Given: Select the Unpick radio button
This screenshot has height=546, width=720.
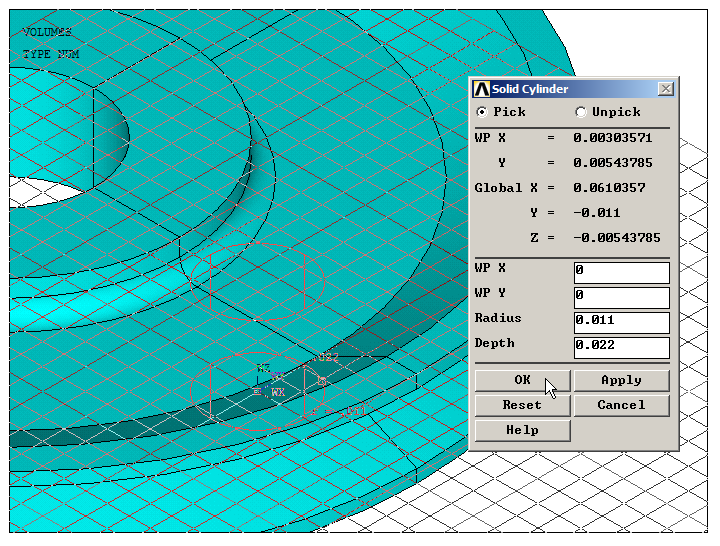Looking at the screenshot, I should tap(581, 112).
